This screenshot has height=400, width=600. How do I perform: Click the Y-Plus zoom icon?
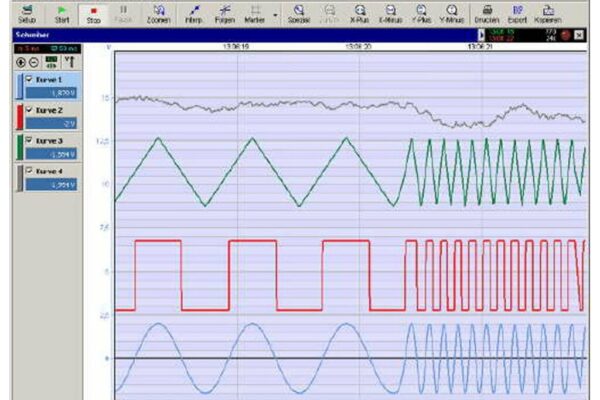[421, 13]
